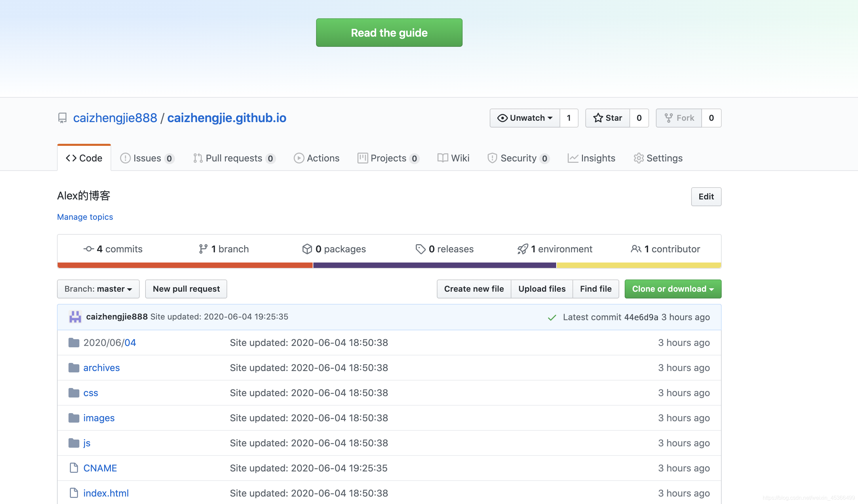858x504 pixels.
Task: Click the green commit status checkmark
Action: click(x=552, y=317)
